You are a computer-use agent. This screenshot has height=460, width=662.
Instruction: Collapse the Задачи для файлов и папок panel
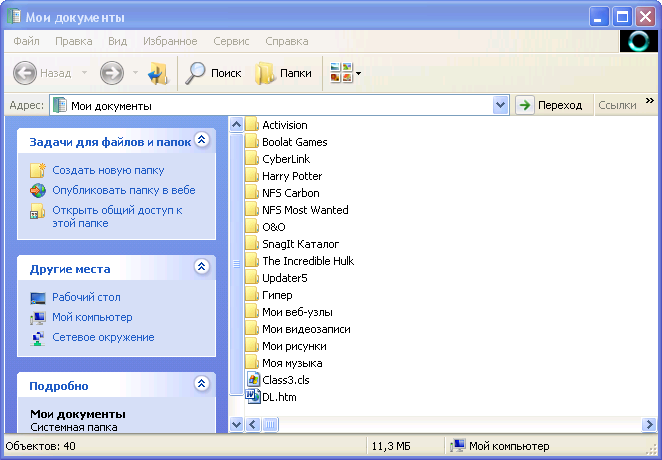pyautogui.click(x=202, y=140)
